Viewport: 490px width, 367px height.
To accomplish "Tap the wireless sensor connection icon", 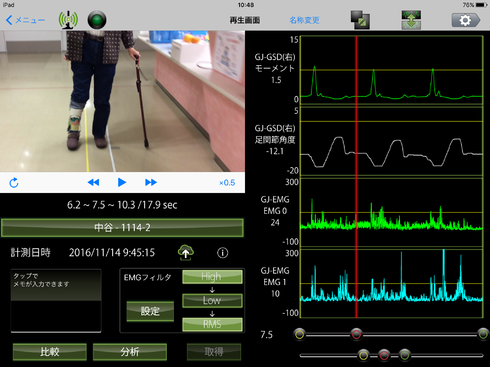I will (x=68, y=20).
